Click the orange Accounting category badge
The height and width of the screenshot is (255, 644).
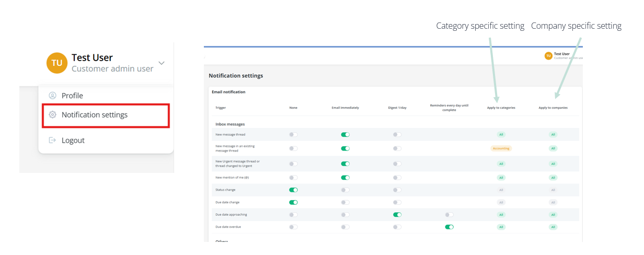[x=501, y=148]
